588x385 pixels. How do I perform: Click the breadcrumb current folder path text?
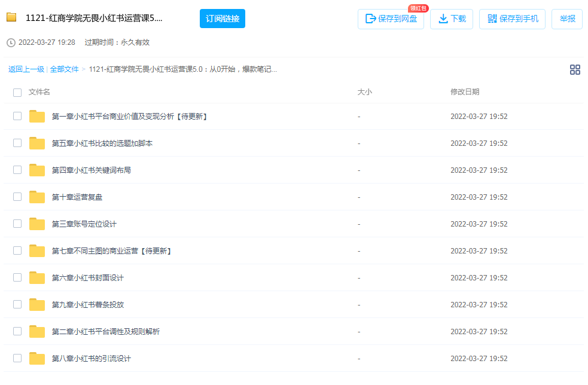[x=183, y=69]
